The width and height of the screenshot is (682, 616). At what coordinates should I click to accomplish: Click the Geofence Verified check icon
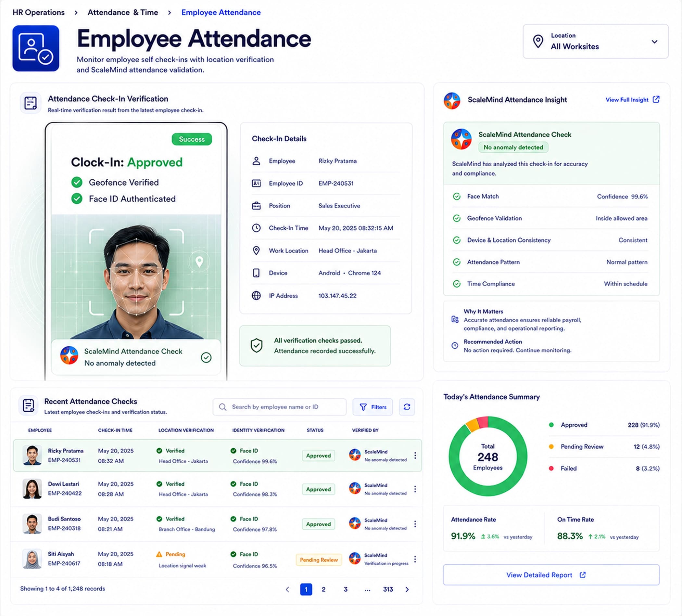(77, 183)
